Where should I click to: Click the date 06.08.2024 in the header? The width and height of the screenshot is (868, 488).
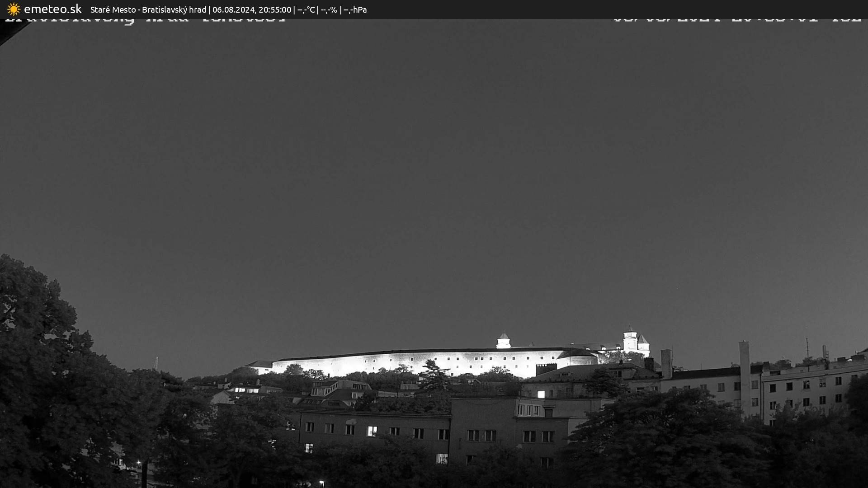click(x=232, y=9)
